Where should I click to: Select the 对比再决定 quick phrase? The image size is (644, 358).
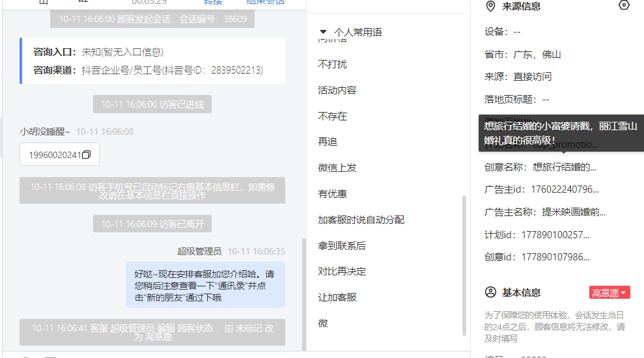(x=342, y=271)
